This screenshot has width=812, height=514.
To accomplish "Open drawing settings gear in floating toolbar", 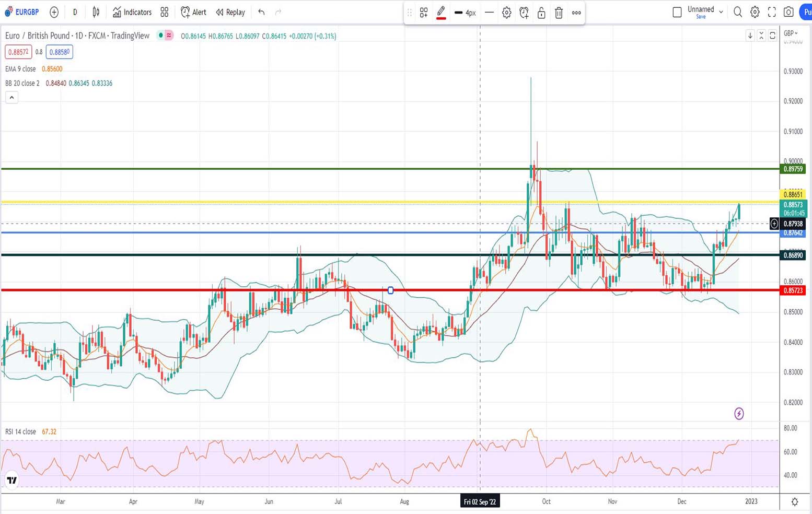I will (506, 13).
